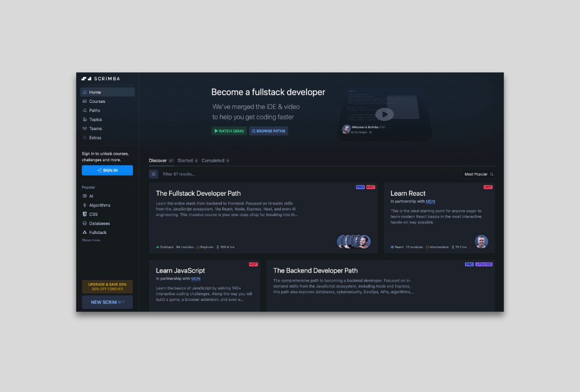This screenshot has width=580, height=392.
Task: Toggle the filter list icon button
Action: pyautogui.click(x=153, y=174)
